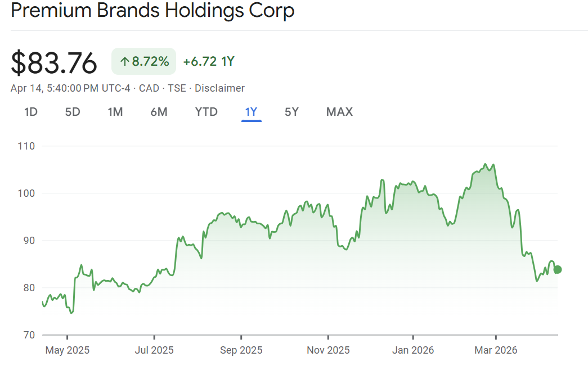
Task: Click the Premium Brands Holdings Corp title
Action: [x=152, y=11]
